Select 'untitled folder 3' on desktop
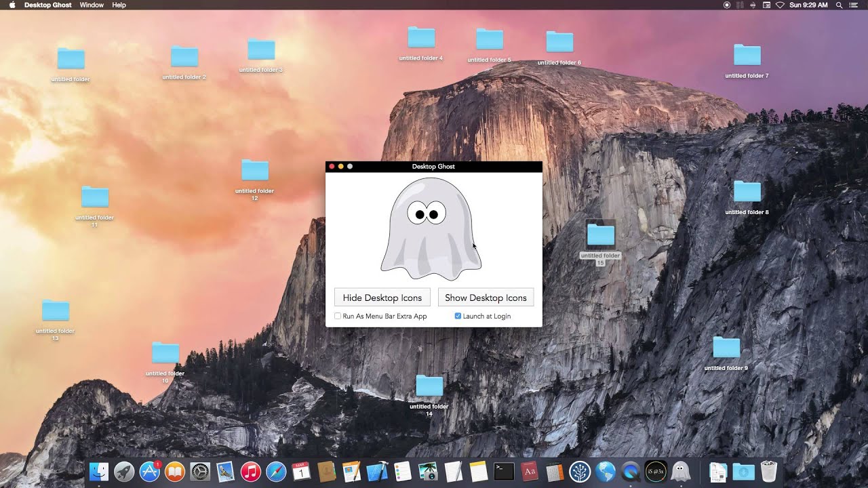Viewport: 868px width, 488px height. coord(261,56)
